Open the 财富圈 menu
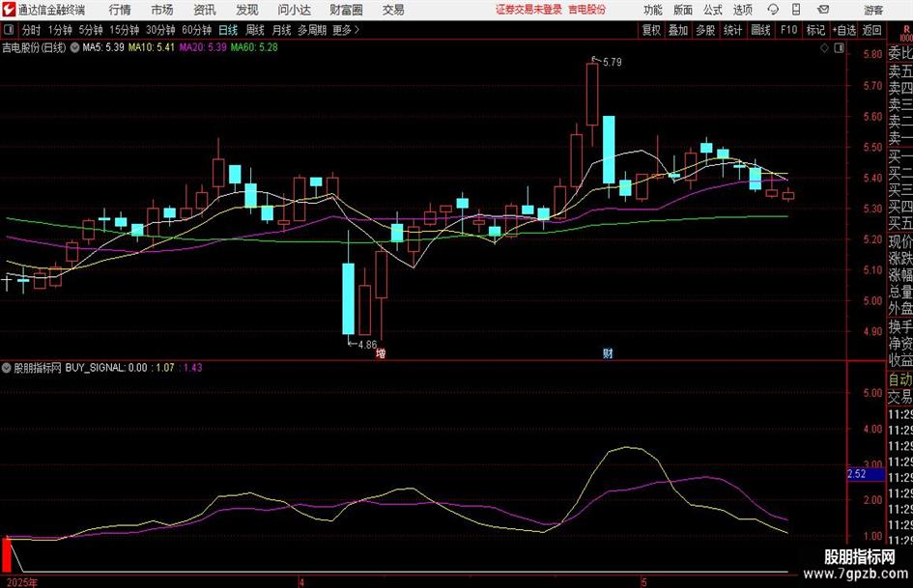 tap(346, 10)
